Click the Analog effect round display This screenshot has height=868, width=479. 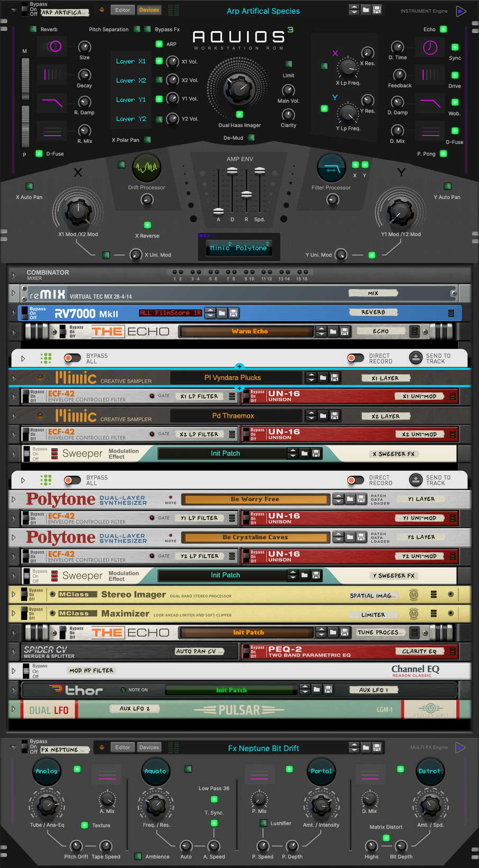pyautogui.click(x=47, y=771)
